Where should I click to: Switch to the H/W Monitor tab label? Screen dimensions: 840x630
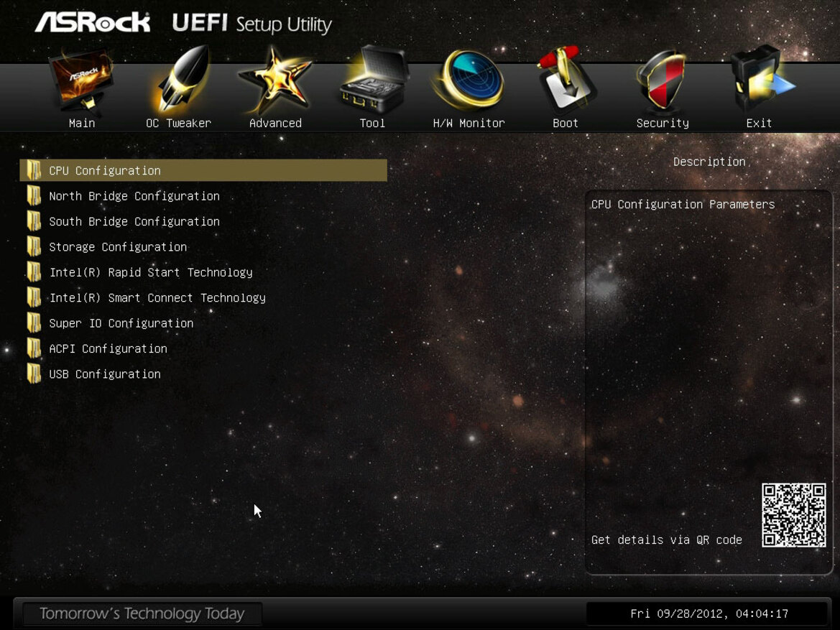point(469,124)
